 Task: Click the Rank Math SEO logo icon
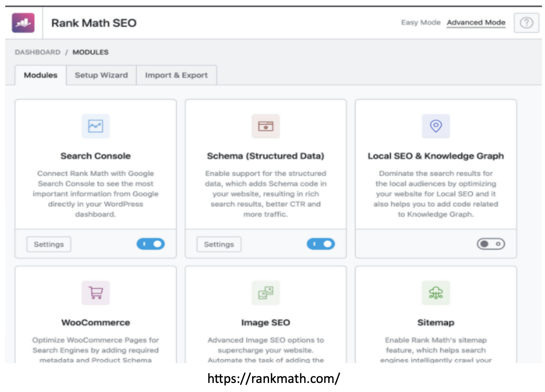point(23,23)
